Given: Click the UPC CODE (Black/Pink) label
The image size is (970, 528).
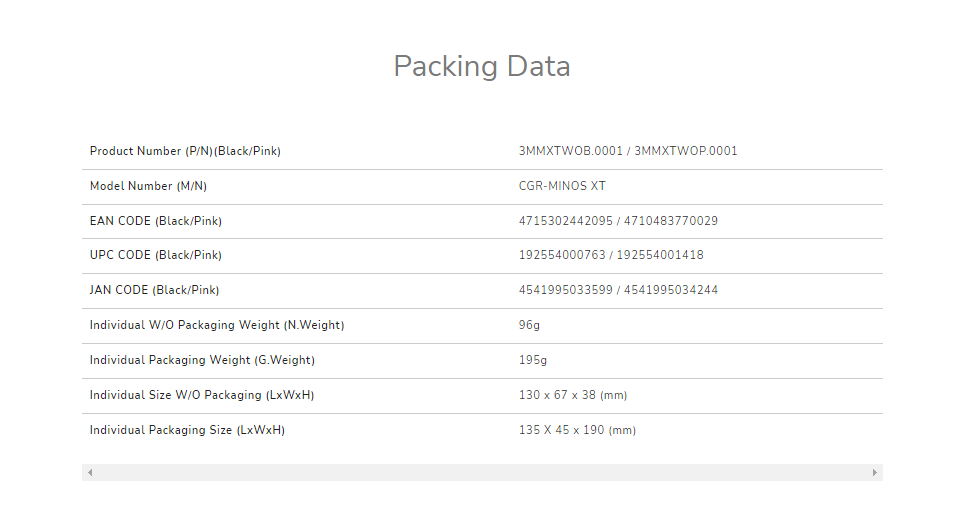Looking at the screenshot, I should pyautogui.click(x=155, y=255).
